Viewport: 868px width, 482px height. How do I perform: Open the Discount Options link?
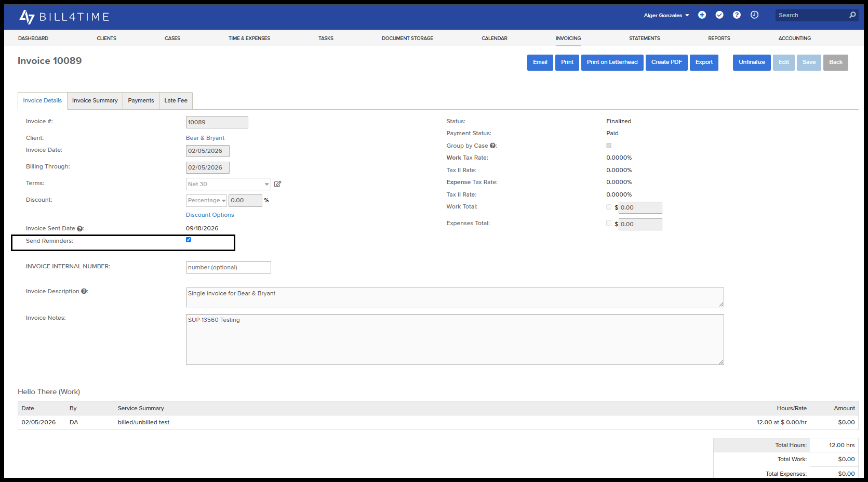pyautogui.click(x=210, y=215)
